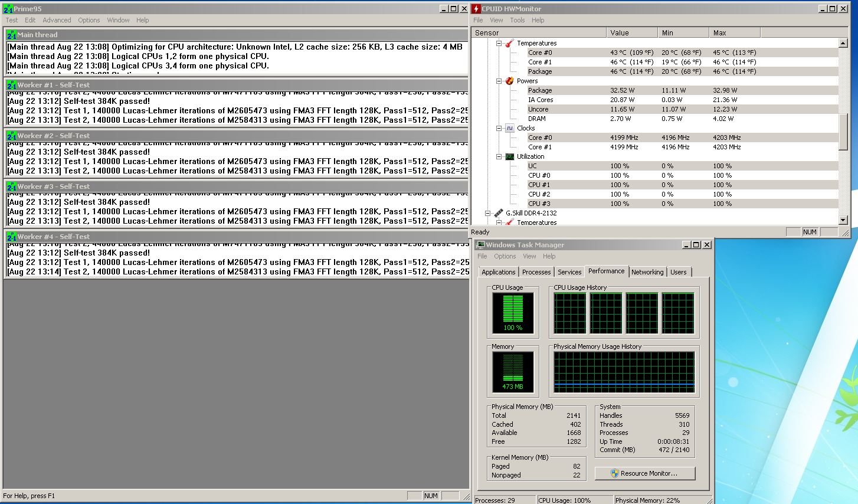Click the waveform icon beside Clocks
Image resolution: width=858 pixels, height=504 pixels.
coord(509,128)
